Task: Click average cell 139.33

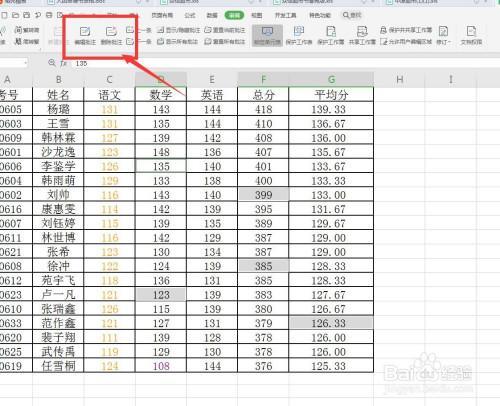Action: (x=331, y=109)
